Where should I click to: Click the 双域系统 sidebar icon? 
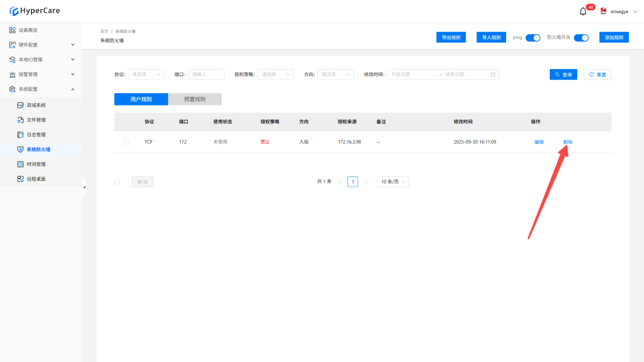[x=20, y=106]
